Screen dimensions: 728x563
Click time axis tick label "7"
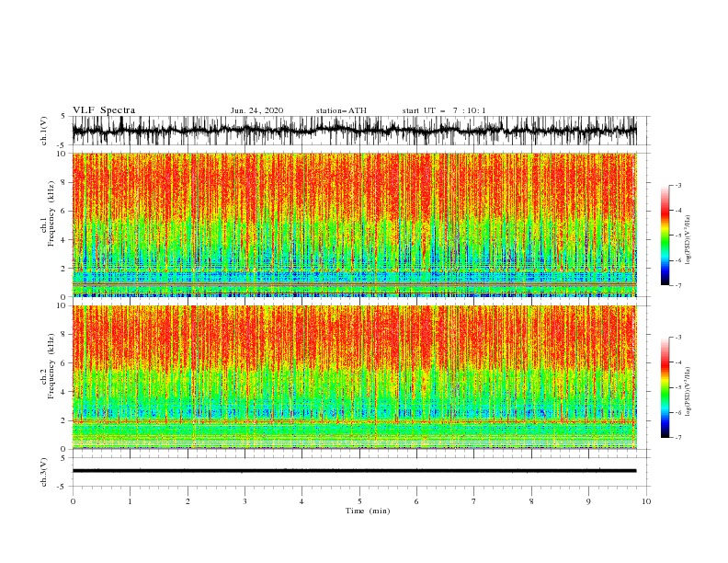474,501
